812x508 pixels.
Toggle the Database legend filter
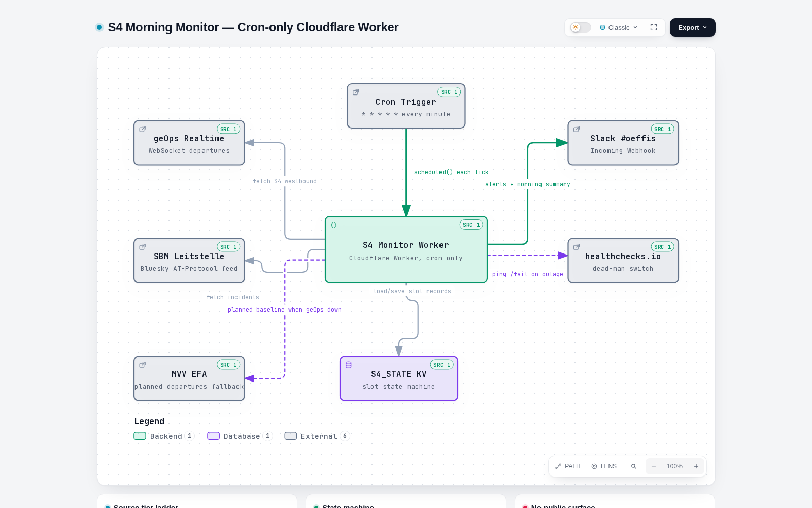pyautogui.click(x=240, y=436)
